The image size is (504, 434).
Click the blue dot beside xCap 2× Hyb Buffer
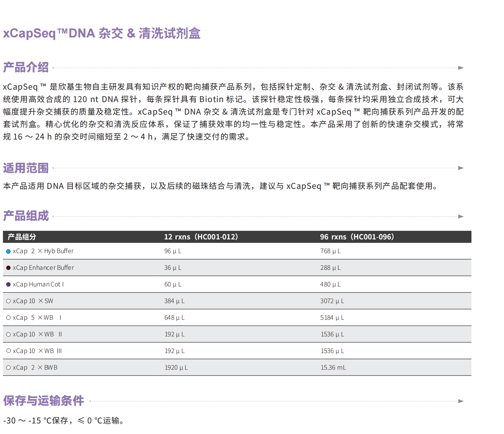point(8,252)
